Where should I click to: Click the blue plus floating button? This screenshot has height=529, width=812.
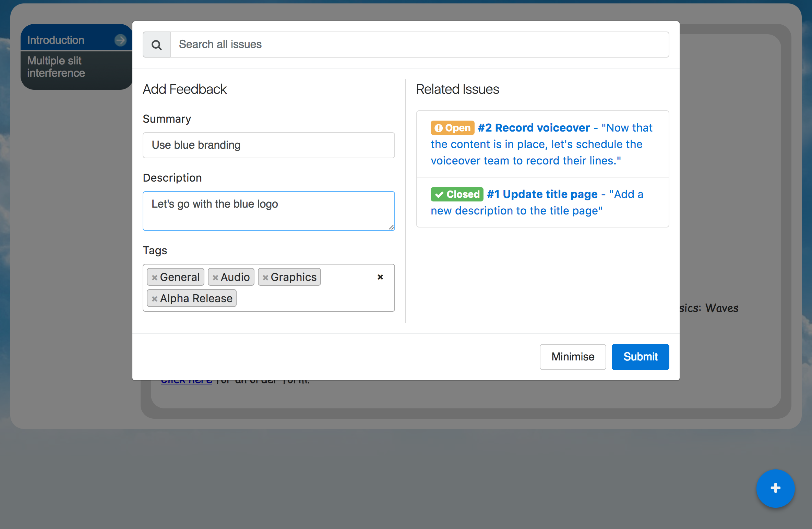coord(775,488)
